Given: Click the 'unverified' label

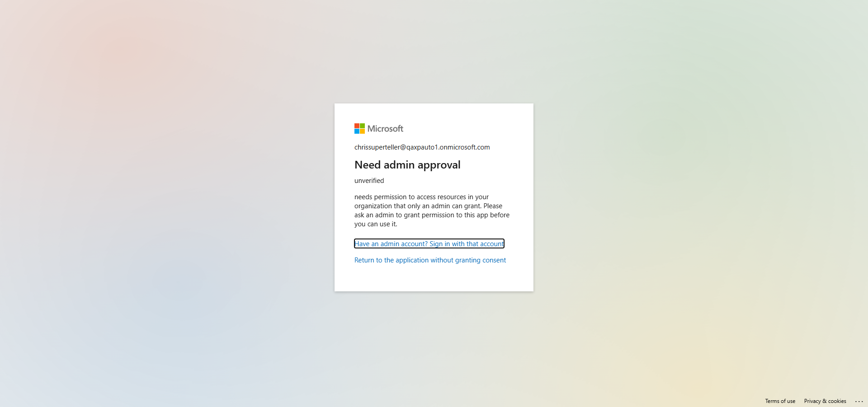Looking at the screenshot, I should click(x=369, y=181).
